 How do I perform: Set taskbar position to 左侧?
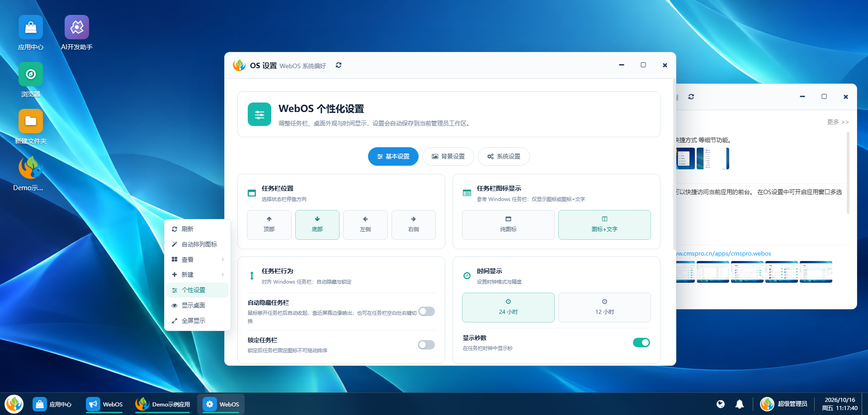click(x=365, y=224)
